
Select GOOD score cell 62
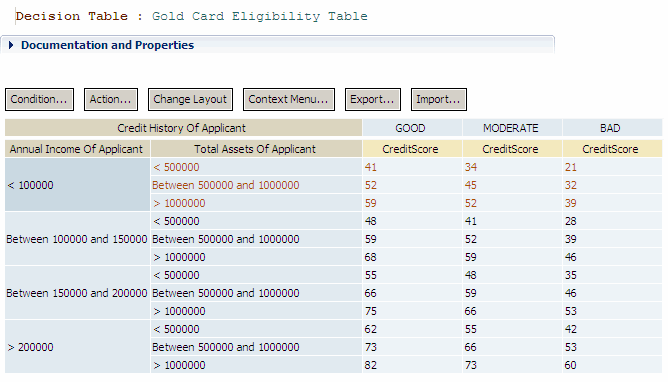click(x=412, y=329)
